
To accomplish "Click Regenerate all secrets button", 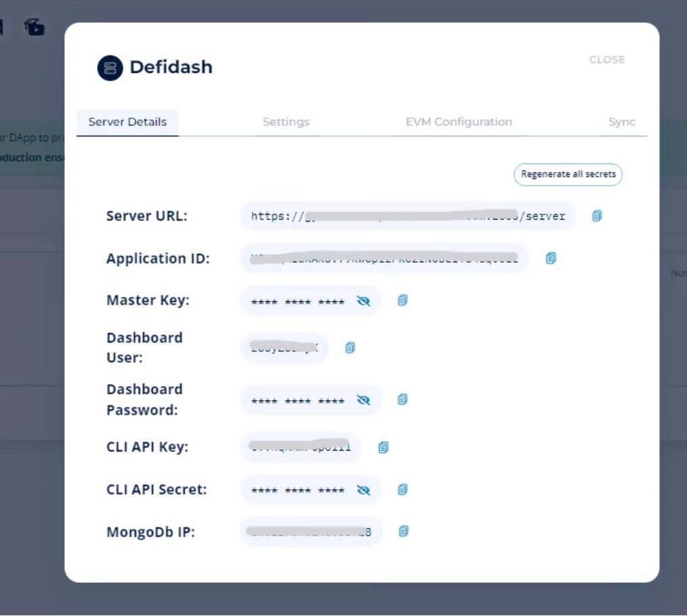I will 568,174.
